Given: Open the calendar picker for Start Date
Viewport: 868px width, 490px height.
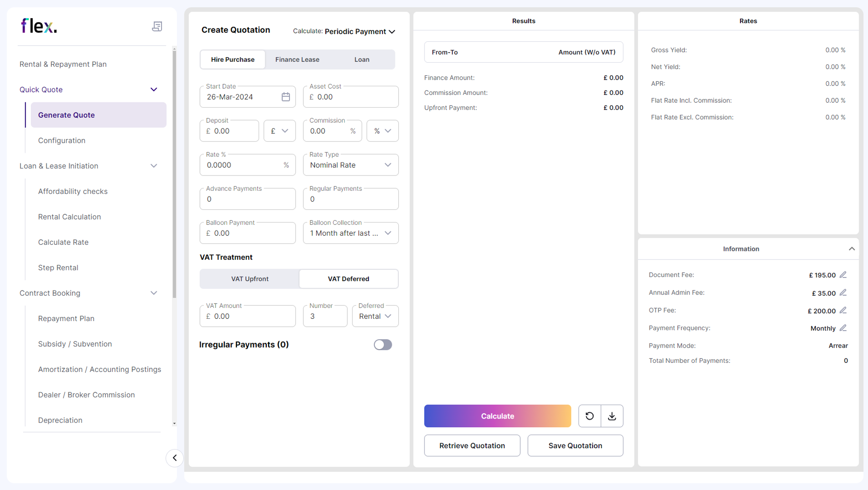Looking at the screenshot, I should pos(286,96).
